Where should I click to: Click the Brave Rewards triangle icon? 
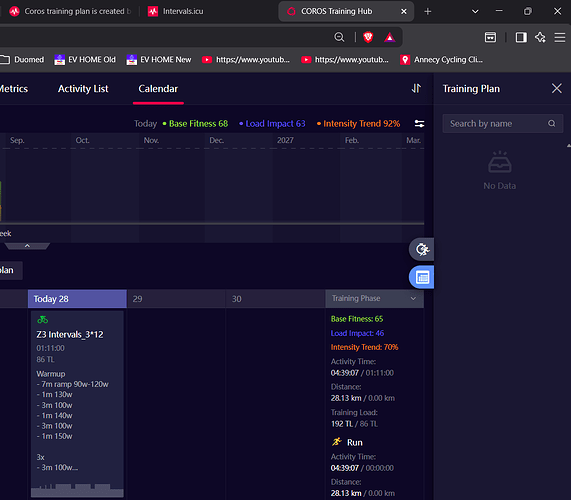click(x=389, y=37)
